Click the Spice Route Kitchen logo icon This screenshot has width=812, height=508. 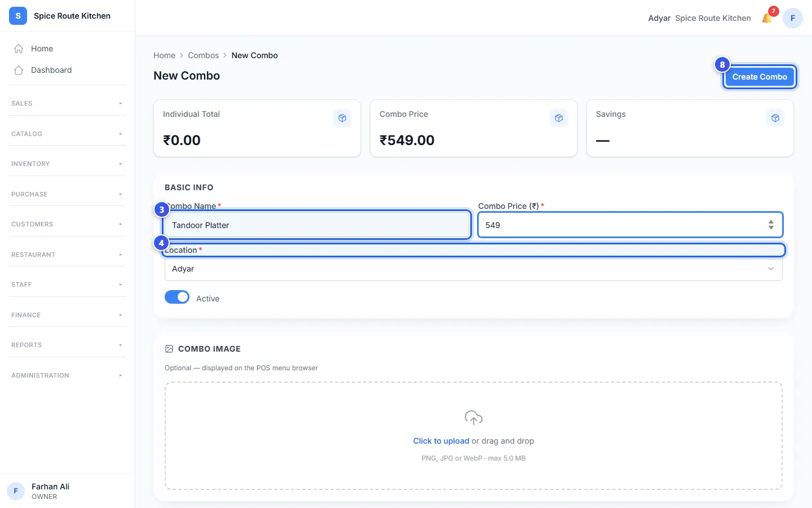(18, 16)
